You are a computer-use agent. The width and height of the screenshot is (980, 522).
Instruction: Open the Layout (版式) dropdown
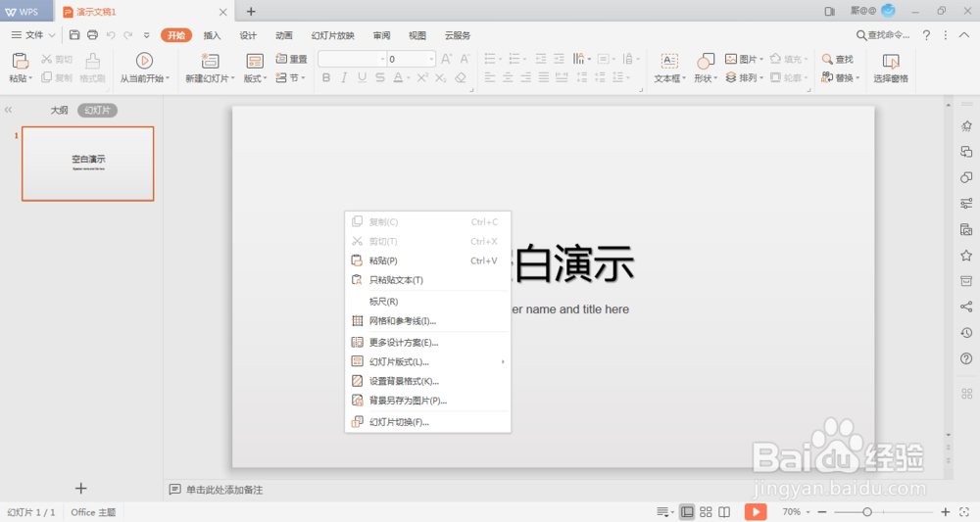(255, 78)
